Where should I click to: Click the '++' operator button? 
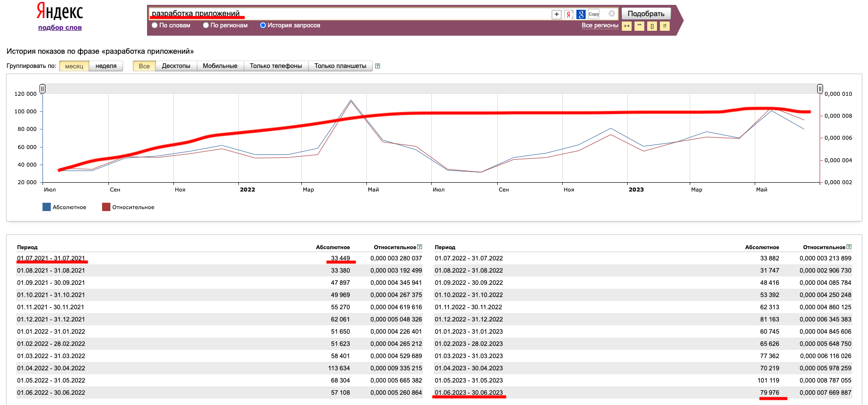click(x=627, y=26)
